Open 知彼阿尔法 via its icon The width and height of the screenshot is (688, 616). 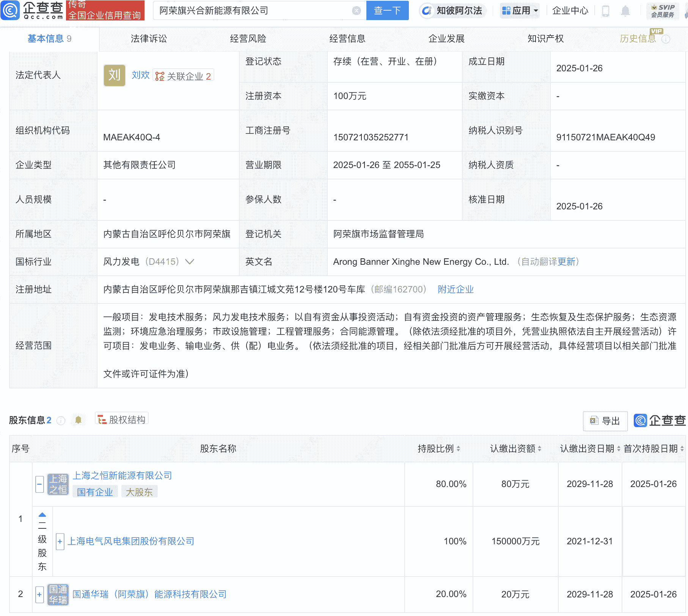[427, 11]
